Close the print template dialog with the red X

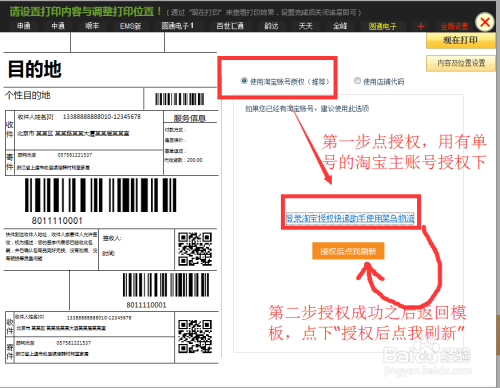coord(485,22)
